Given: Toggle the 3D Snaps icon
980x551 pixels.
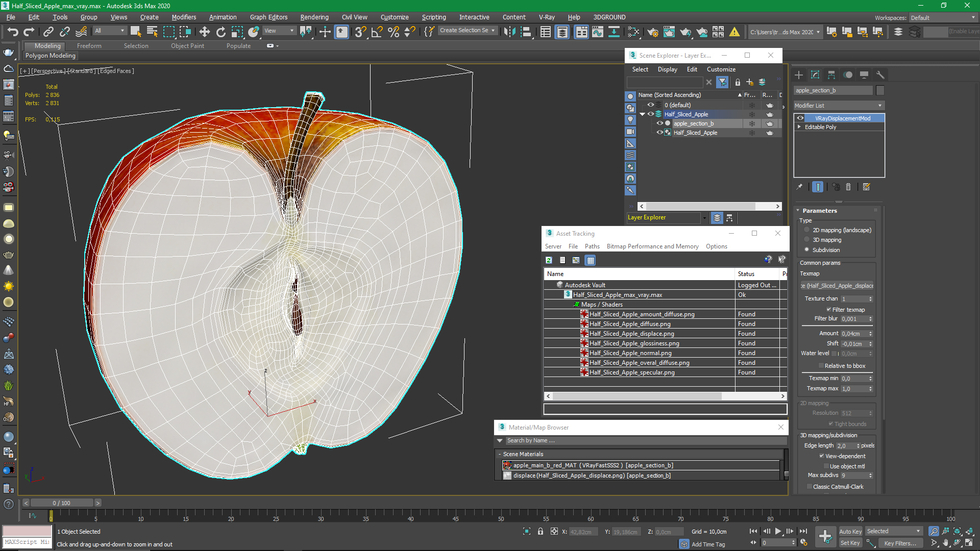Looking at the screenshot, I should (x=360, y=32).
